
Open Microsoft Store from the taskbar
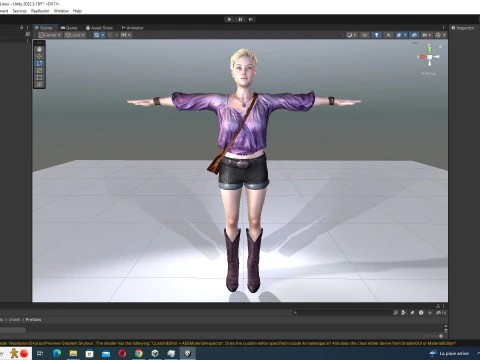(x=89, y=353)
